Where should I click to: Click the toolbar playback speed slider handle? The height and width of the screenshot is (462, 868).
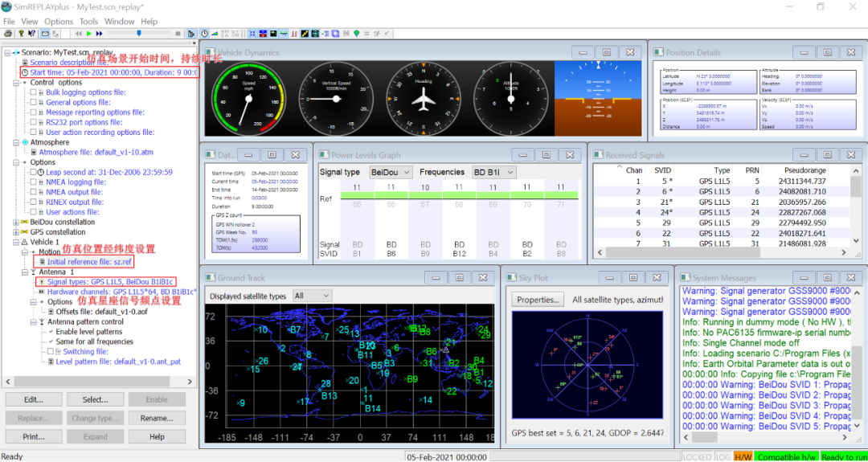[x=139, y=34]
